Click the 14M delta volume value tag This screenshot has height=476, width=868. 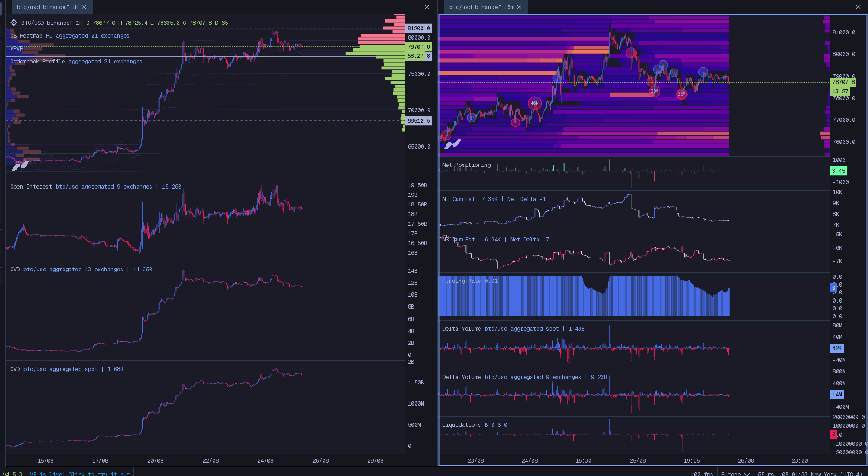point(837,394)
